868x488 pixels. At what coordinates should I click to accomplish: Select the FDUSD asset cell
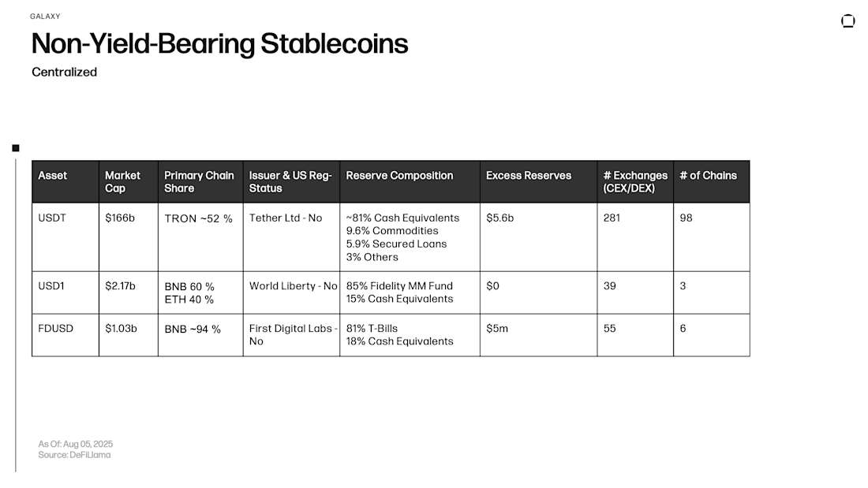coord(55,328)
